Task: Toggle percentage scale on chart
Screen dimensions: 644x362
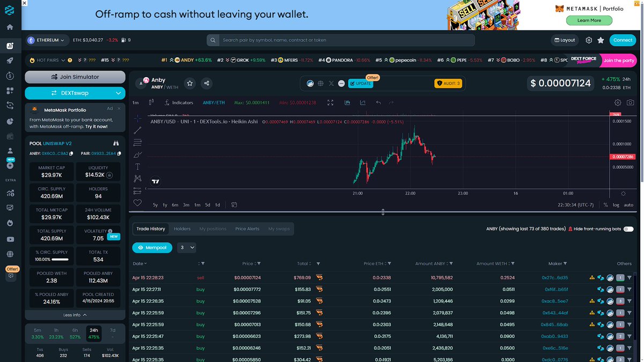Action: pos(605,205)
